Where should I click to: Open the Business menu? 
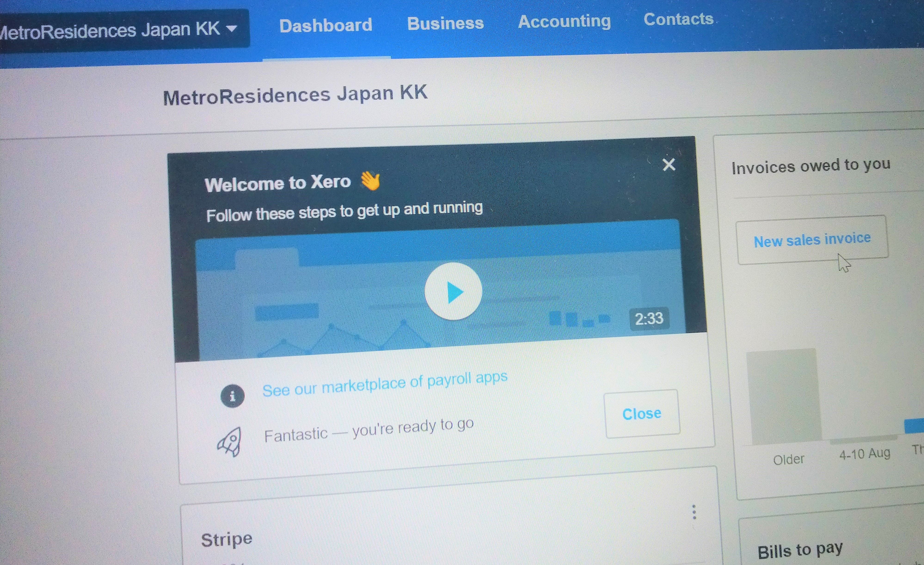[x=445, y=23]
